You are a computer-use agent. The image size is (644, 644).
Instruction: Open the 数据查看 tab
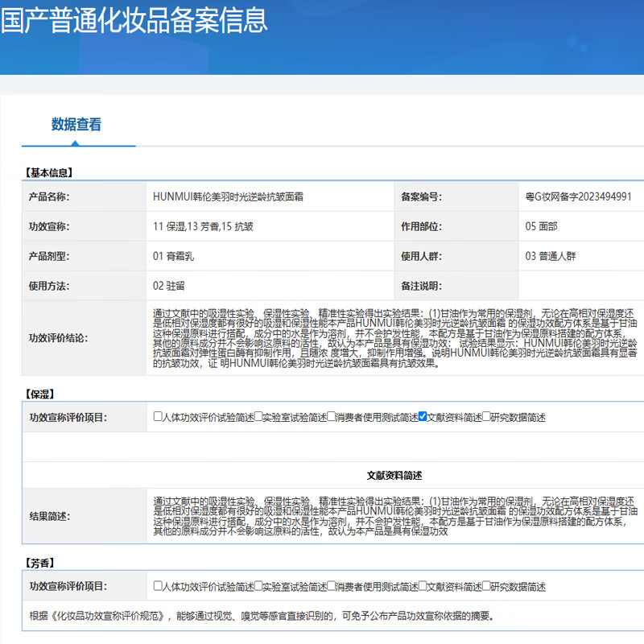(76, 125)
